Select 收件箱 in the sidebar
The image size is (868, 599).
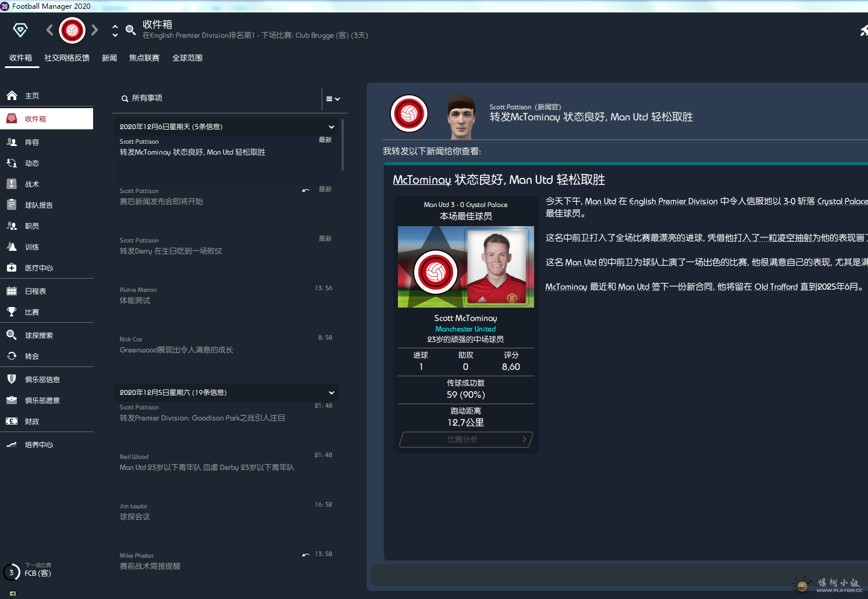[47, 119]
